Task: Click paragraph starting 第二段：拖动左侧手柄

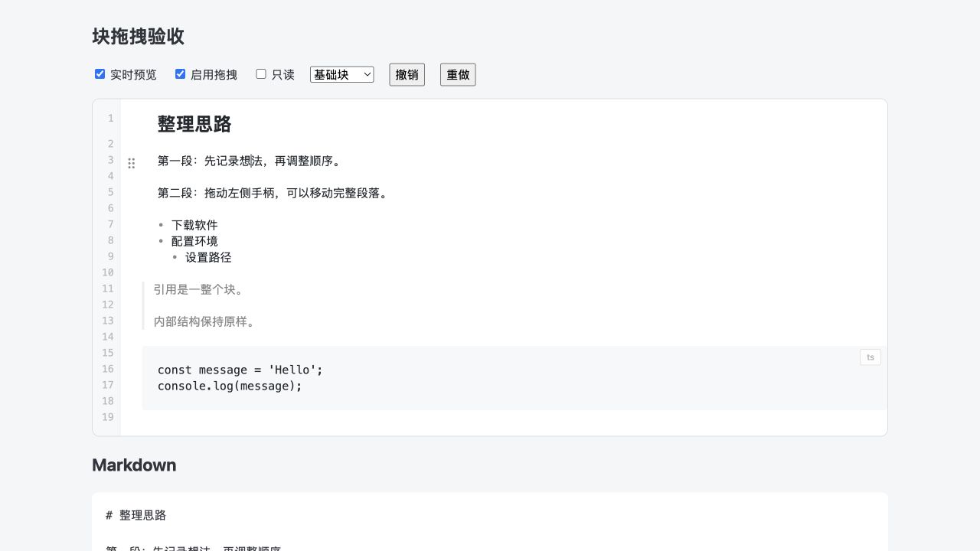Action: coord(273,193)
